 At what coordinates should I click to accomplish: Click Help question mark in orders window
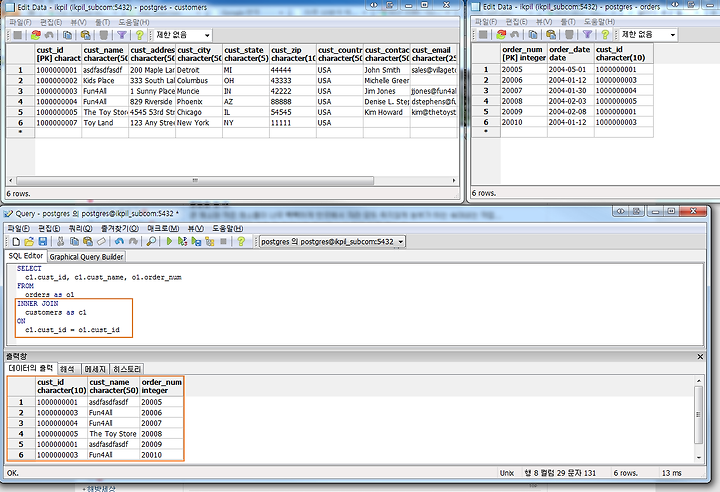click(x=605, y=34)
